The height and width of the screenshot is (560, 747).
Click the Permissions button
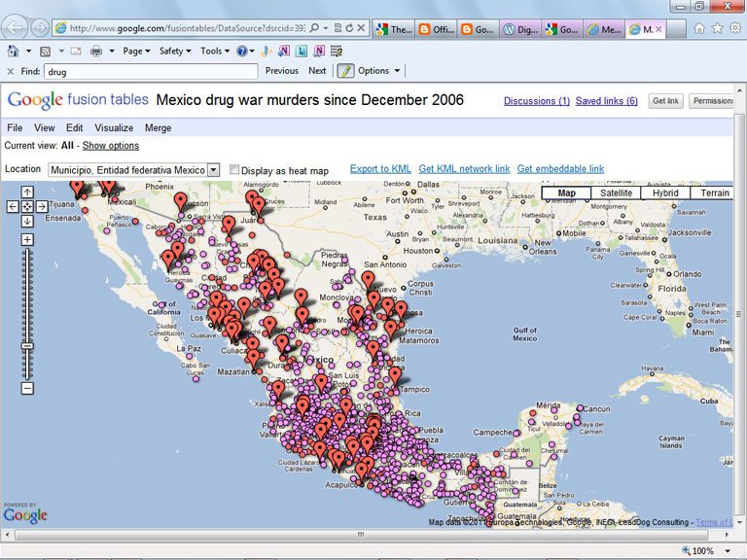pyautogui.click(x=711, y=101)
